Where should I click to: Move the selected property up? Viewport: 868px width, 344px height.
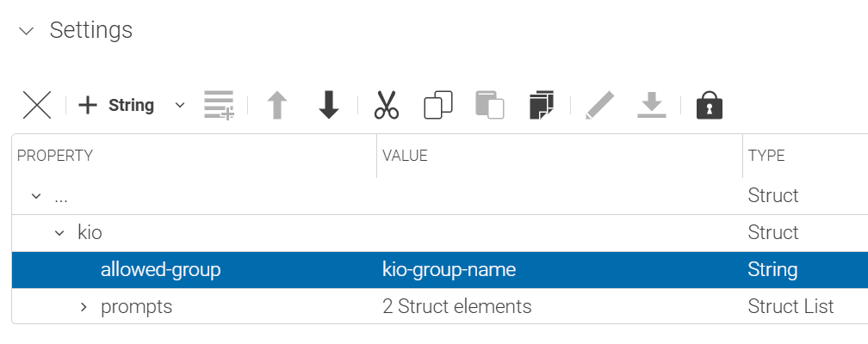click(x=276, y=105)
